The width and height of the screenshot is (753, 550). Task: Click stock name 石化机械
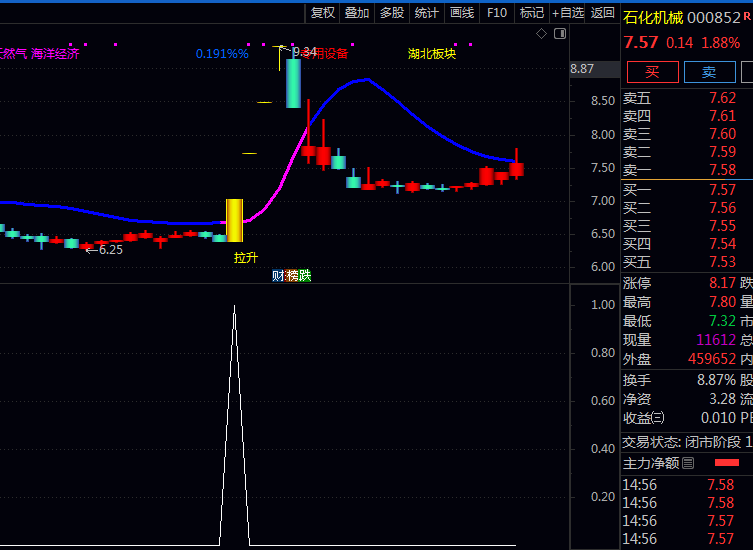tap(653, 18)
